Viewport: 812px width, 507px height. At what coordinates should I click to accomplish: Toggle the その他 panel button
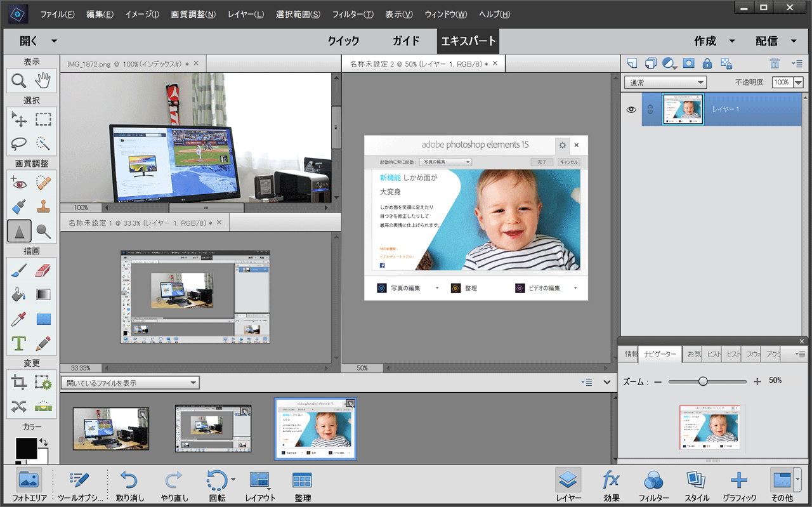coord(782,485)
